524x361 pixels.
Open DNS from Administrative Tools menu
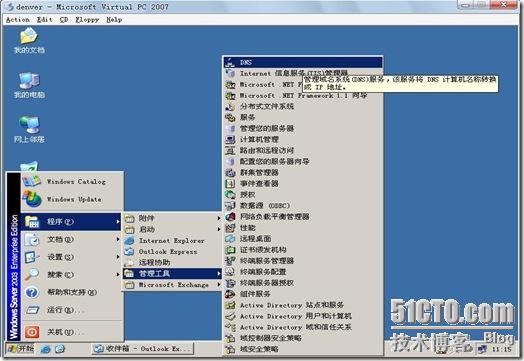(303, 62)
